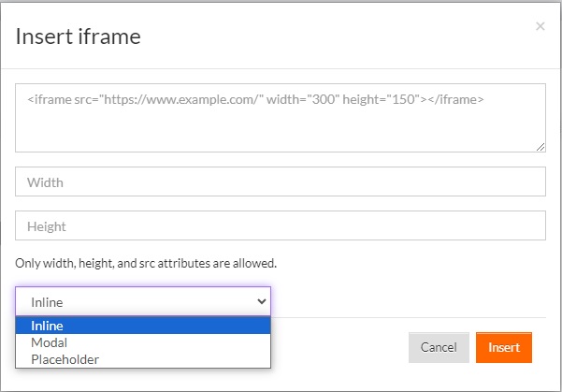Screen dimensions: 562x392
Task: Close the Insert iframe dialog
Action: (540, 26)
